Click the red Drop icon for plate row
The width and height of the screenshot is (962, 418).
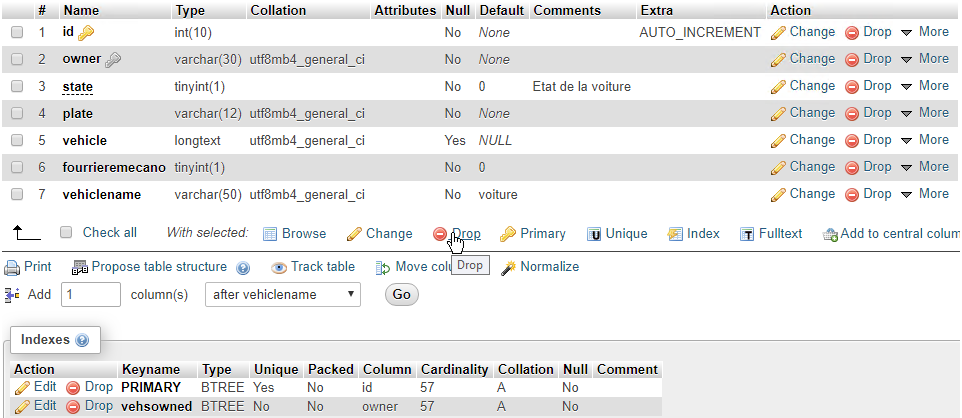click(853, 113)
